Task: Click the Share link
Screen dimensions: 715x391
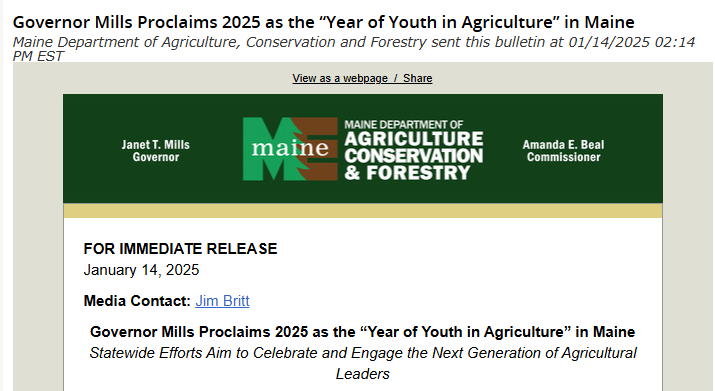Action: 417,78
